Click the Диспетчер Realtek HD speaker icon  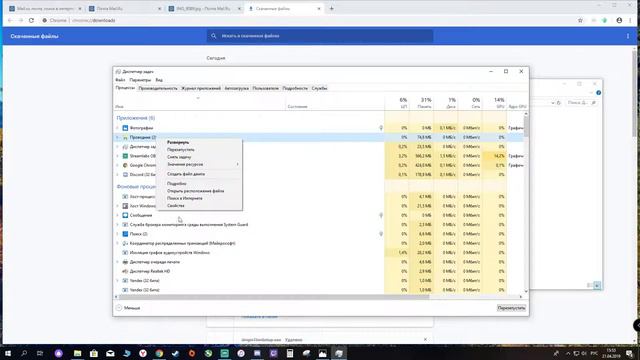pyautogui.click(x=125, y=271)
